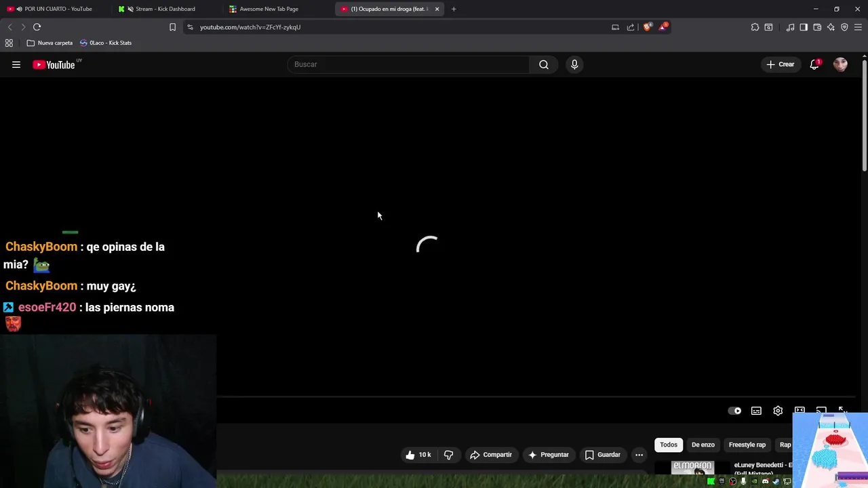Open browser extensions puzzle icon
The image size is (868, 488).
click(755, 27)
